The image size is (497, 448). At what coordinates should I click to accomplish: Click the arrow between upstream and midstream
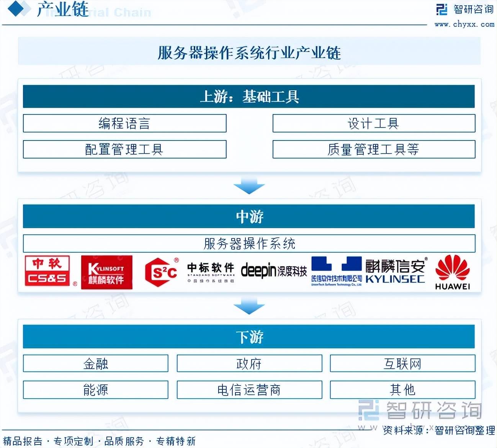(x=249, y=187)
